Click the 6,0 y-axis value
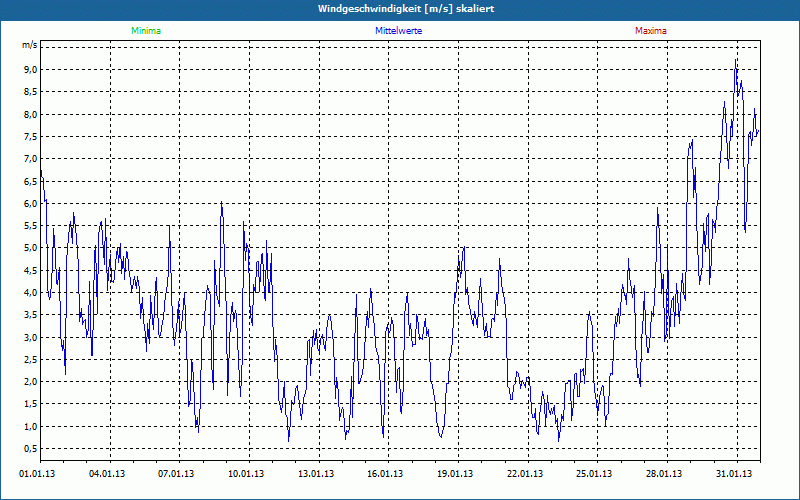 31,204
